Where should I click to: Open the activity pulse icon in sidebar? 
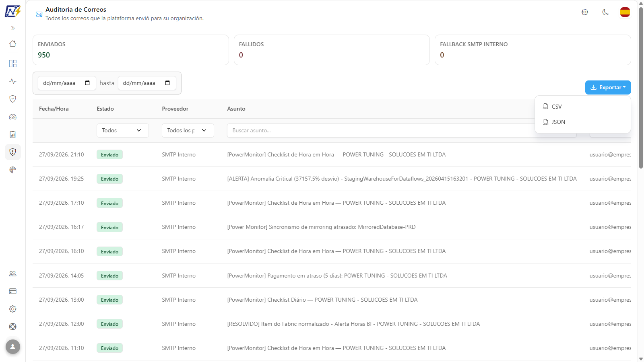click(x=13, y=81)
